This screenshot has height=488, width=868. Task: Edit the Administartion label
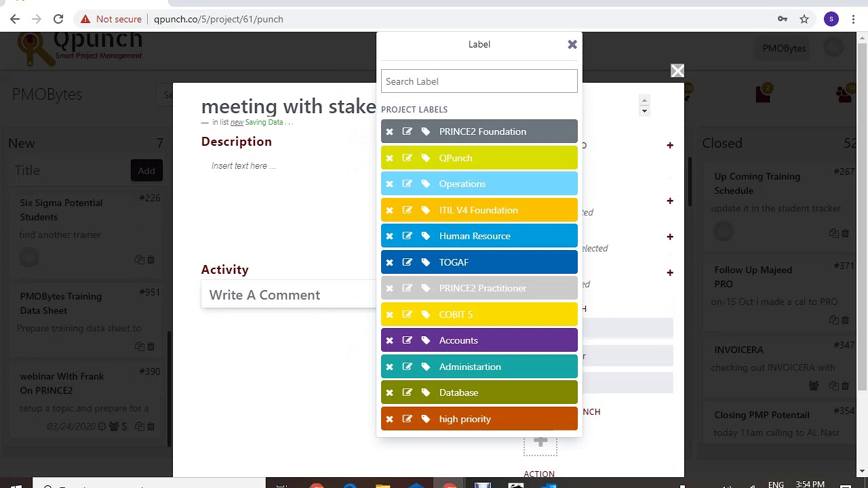pyautogui.click(x=407, y=367)
